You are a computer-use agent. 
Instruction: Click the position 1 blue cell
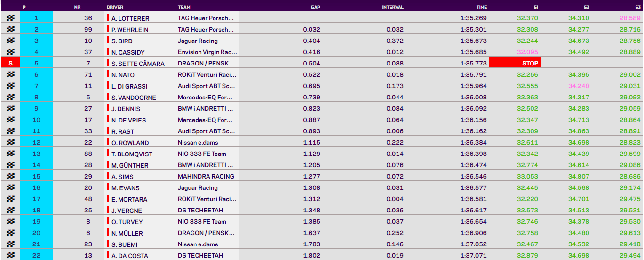(36, 18)
